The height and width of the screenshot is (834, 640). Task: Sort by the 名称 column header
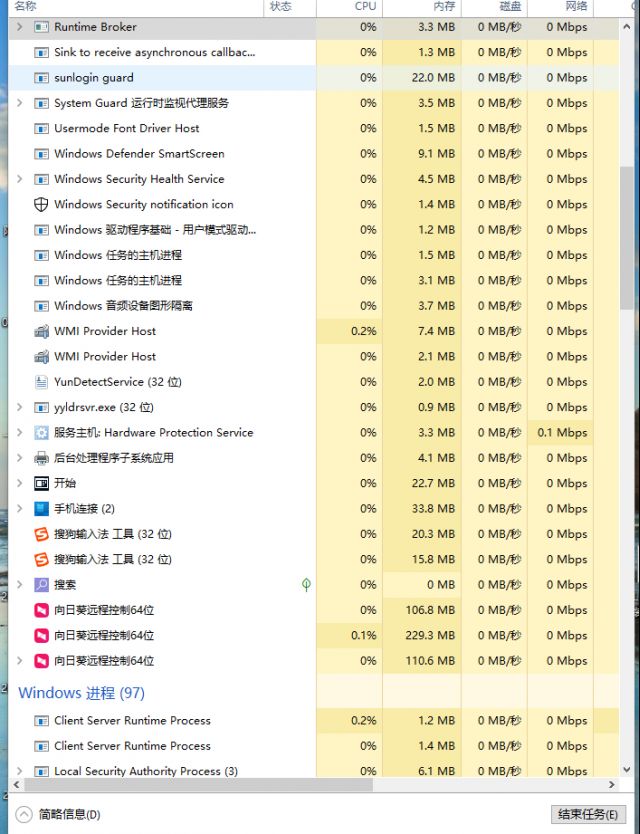[136, 7]
